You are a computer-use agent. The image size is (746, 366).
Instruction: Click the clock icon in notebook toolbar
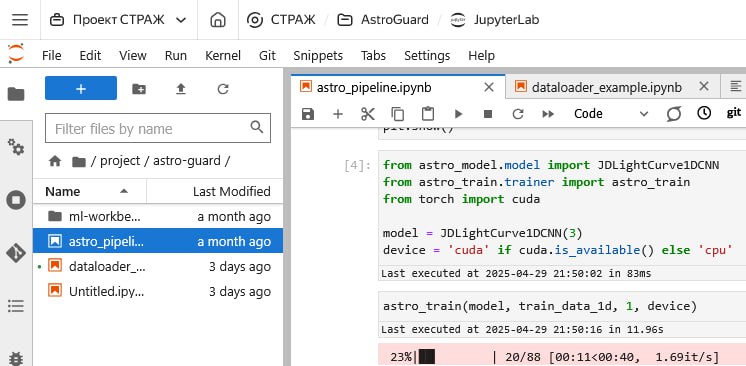(704, 113)
